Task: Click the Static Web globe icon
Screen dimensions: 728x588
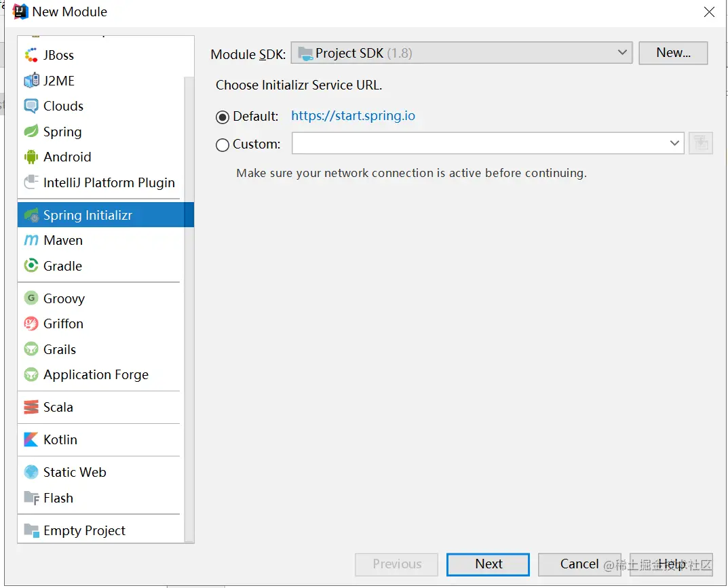Action: pyautogui.click(x=31, y=472)
